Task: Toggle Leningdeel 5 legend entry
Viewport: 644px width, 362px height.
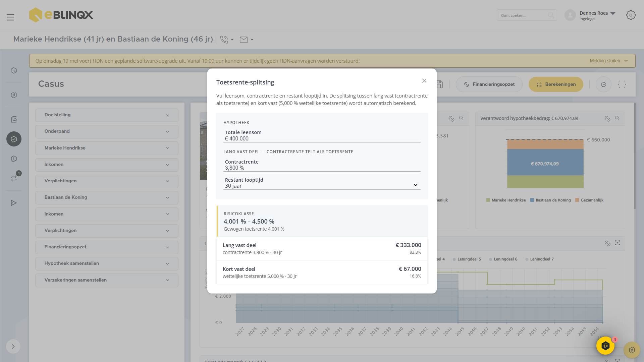Action: pos(467,259)
